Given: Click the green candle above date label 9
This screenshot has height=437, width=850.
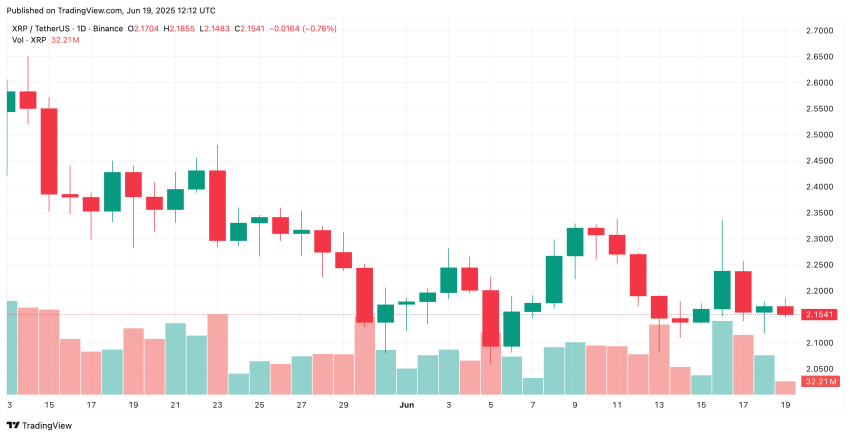Looking at the screenshot, I should pyautogui.click(x=575, y=241).
